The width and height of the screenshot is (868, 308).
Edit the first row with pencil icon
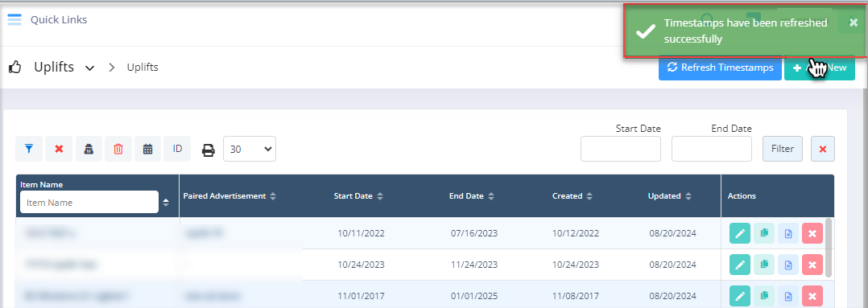coord(740,233)
